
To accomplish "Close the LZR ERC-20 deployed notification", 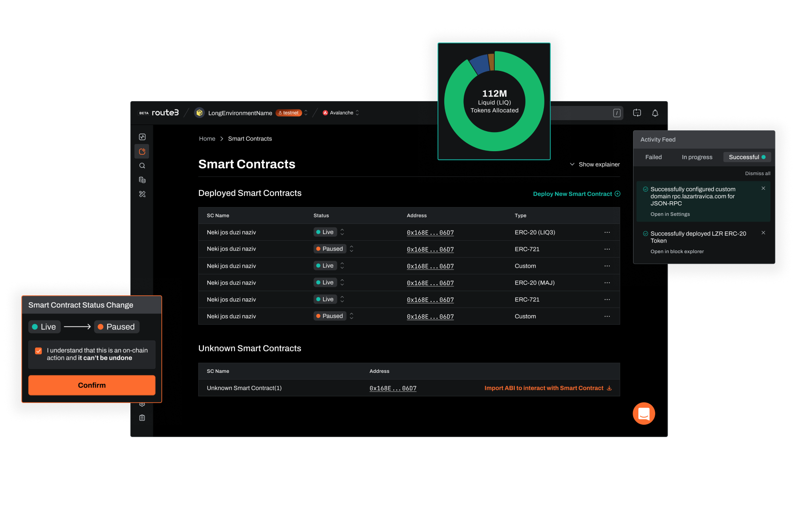I will tap(763, 233).
